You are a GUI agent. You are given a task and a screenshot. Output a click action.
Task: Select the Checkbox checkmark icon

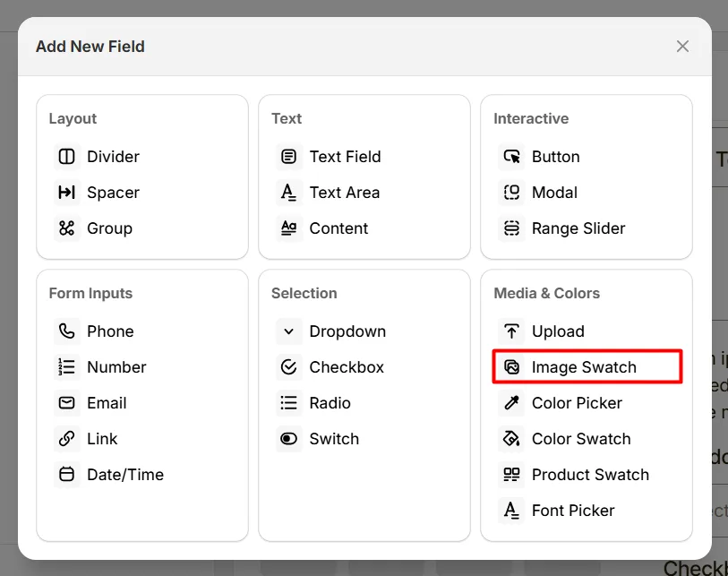tap(289, 367)
